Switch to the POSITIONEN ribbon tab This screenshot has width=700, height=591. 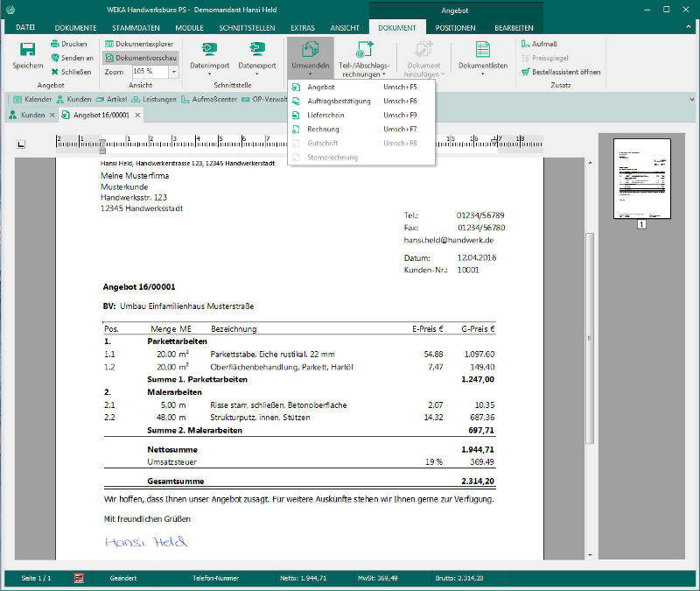click(x=455, y=28)
